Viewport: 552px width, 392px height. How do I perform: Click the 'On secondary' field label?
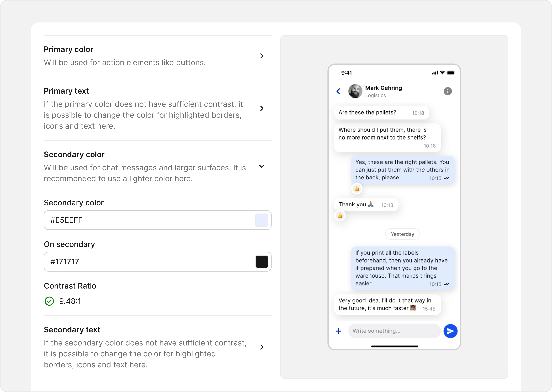point(69,244)
